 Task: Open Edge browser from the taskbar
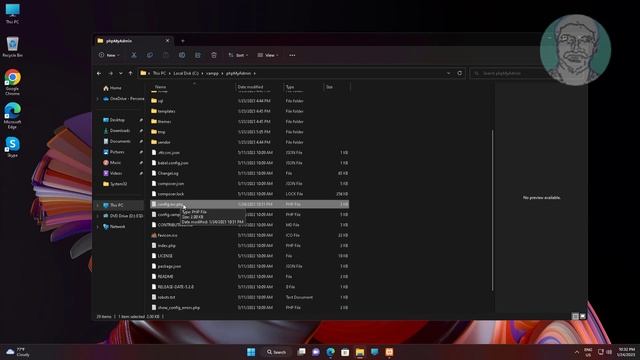[330, 352]
